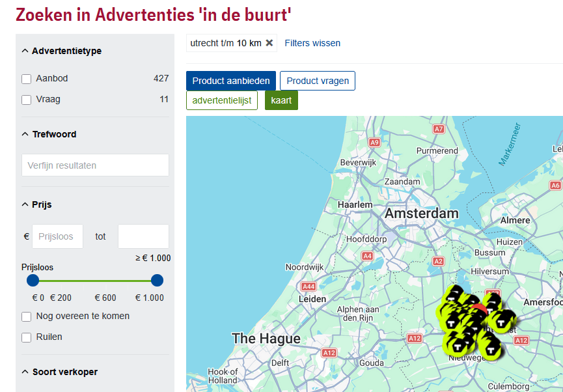Screen dimensions: 563x392
Task: Click the 'Filters wissen' link
Action: pyautogui.click(x=314, y=43)
